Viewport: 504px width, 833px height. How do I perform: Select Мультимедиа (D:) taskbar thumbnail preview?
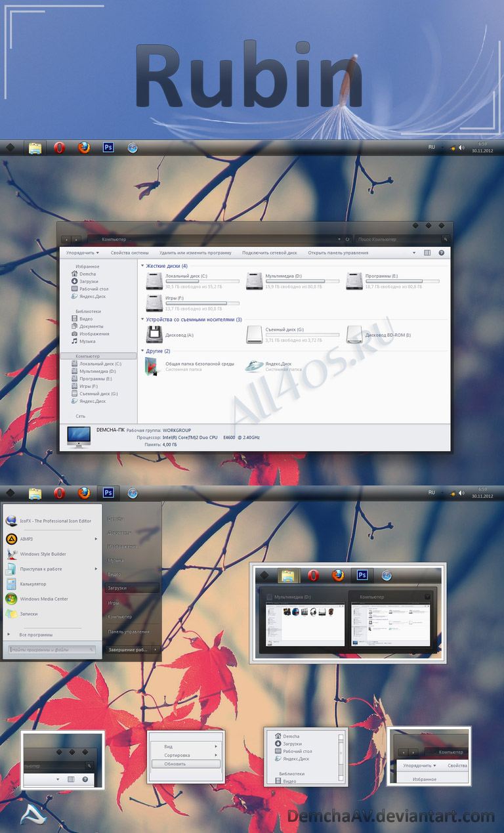coord(303,619)
